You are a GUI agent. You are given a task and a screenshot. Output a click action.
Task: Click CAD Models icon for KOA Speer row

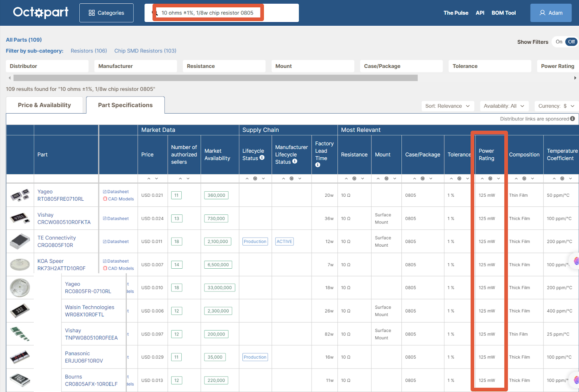(x=105, y=268)
